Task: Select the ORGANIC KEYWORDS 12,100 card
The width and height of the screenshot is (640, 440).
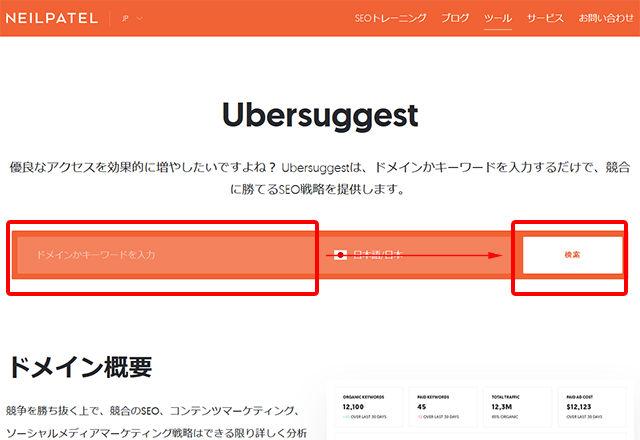Action: coord(368,407)
